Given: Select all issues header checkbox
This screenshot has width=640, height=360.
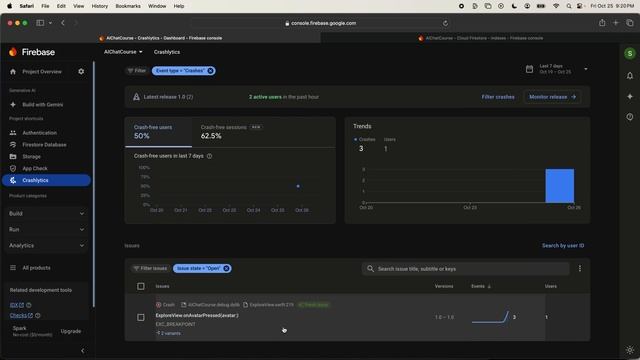Looking at the screenshot, I should (141, 286).
